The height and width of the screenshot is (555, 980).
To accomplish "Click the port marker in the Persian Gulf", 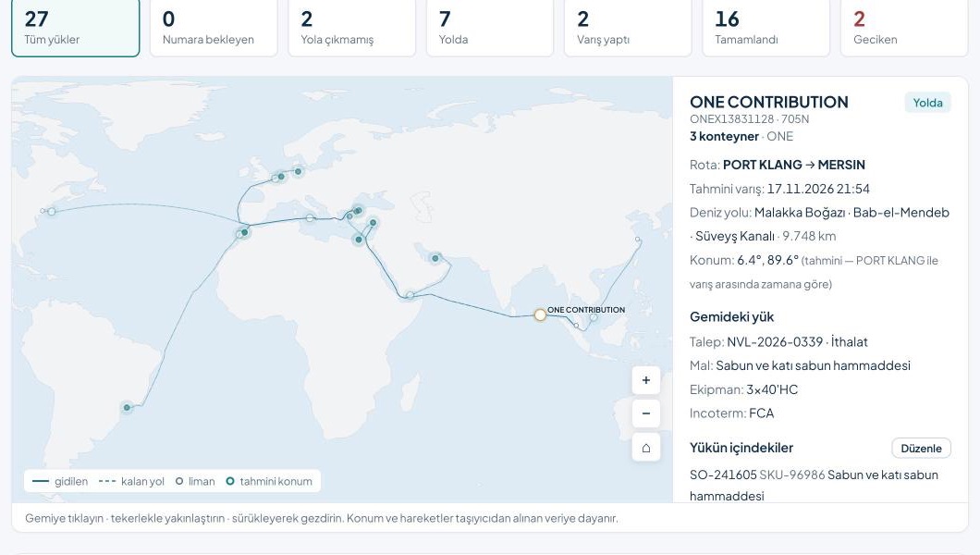I will pos(435,258).
